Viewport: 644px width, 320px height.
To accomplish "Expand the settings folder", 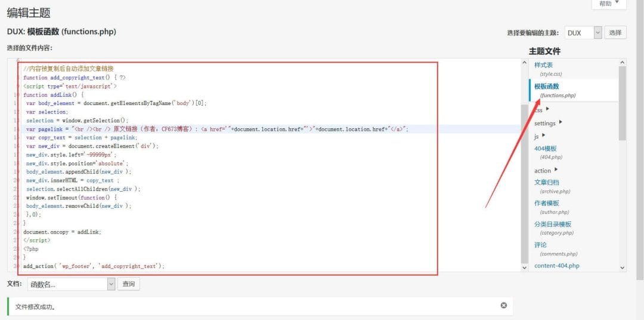I will pyautogui.click(x=548, y=123).
